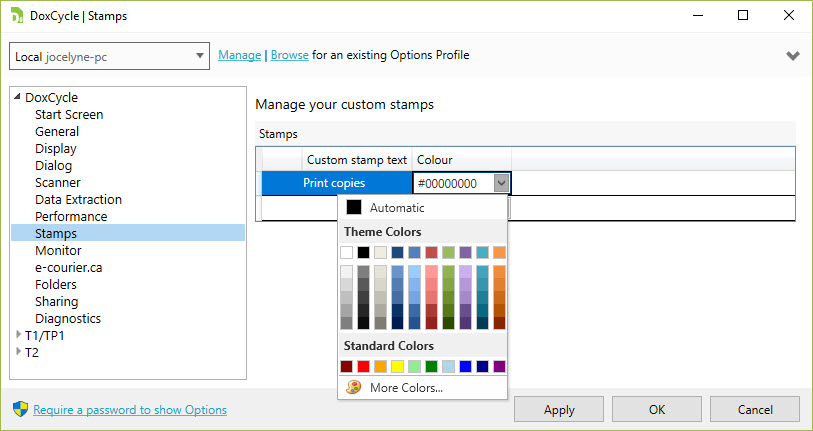Select e-courier.ca in options tree
The height and width of the screenshot is (431, 813).
tap(68, 268)
